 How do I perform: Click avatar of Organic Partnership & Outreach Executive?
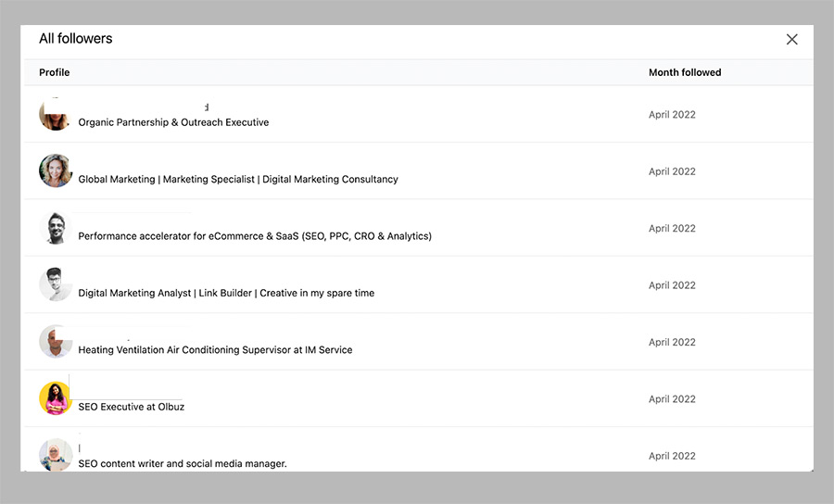pyautogui.click(x=55, y=115)
